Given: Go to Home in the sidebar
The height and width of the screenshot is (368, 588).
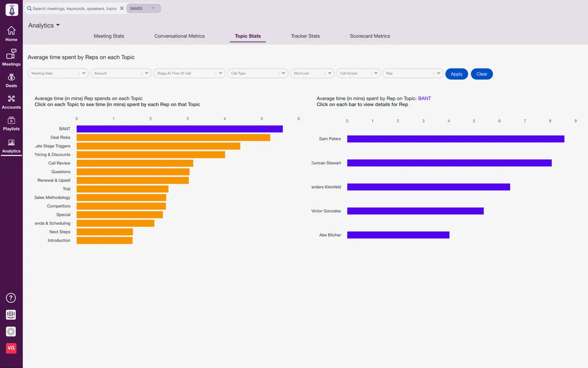Looking at the screenshot, I should coord(12,34).
